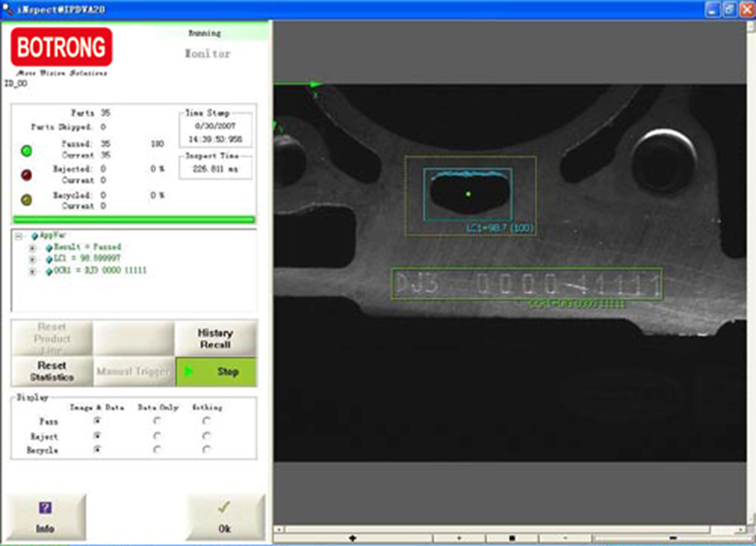The image size is (756, 546).
Task: Click the 'Monitor' mode label
Action: pos(208,53)
